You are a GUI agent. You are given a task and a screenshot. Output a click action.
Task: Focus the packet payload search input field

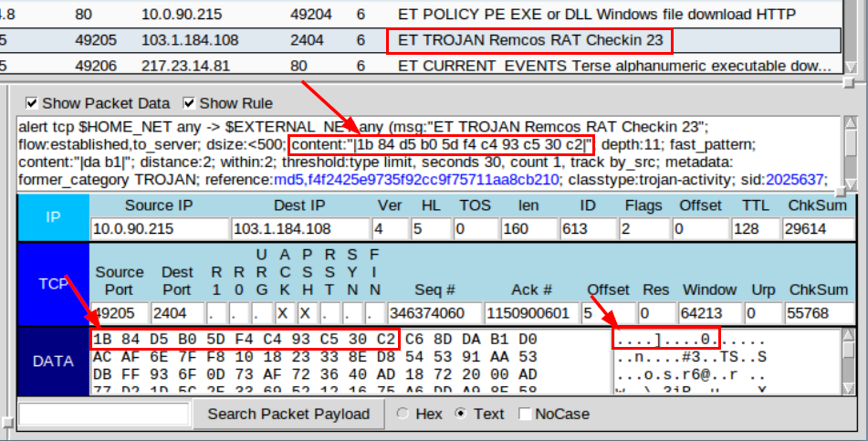tap(104, 414)
